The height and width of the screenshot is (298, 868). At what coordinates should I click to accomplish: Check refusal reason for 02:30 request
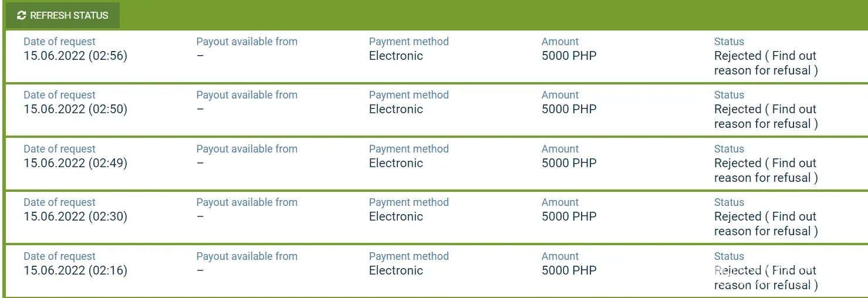(x=766, y=224)
